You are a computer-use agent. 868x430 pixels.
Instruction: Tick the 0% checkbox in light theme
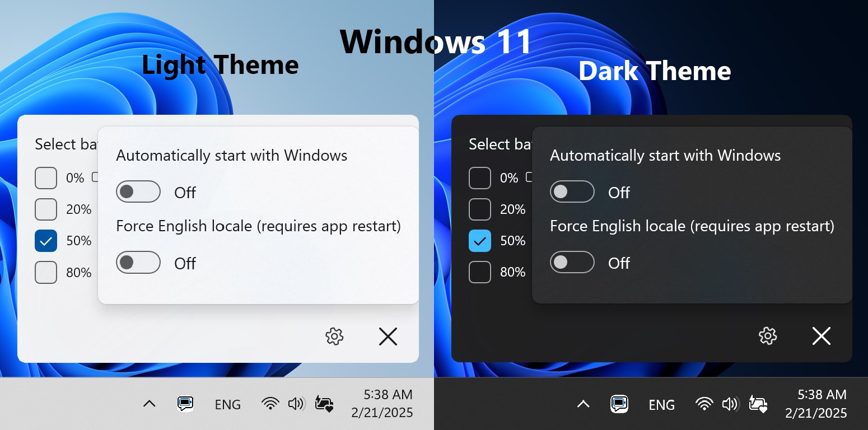click(x=46, y=178)
